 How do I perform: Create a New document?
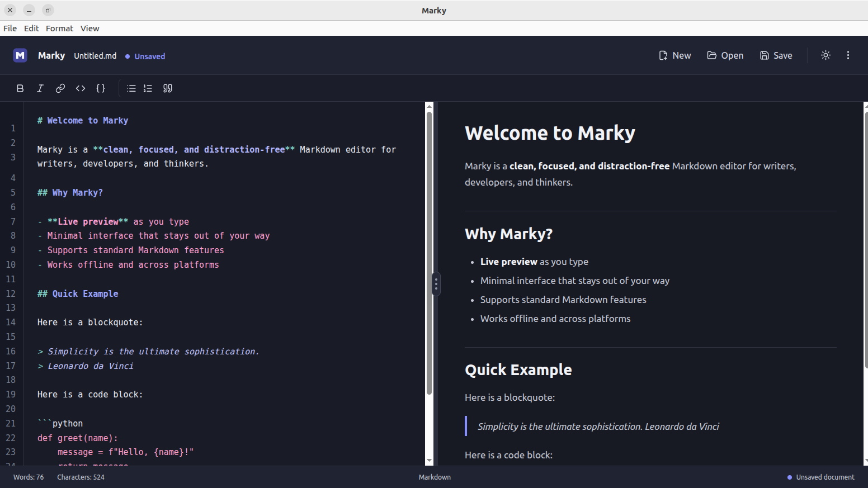[x=675, y=55]
